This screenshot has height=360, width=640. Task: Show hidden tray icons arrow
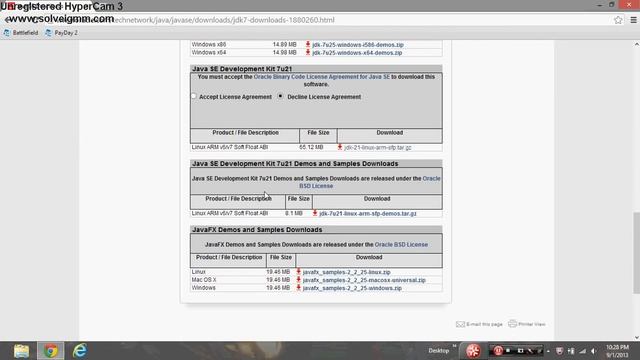[x=548, y=351]
